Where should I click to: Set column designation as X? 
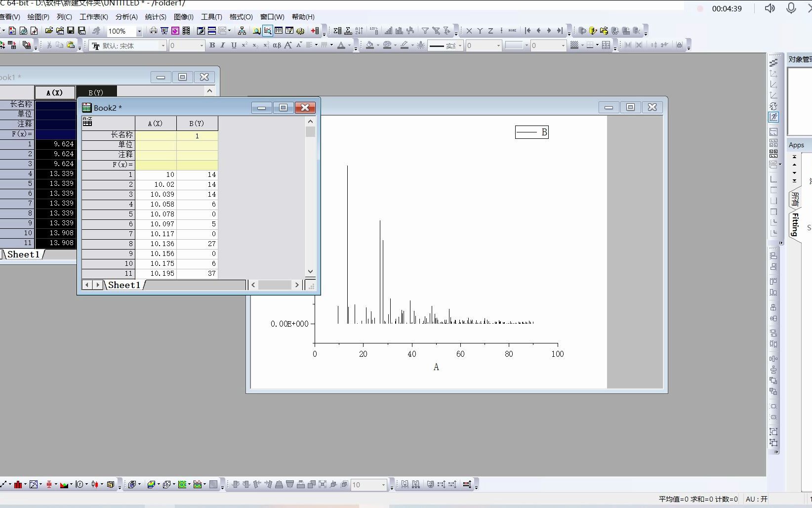[x=469, y=31]
